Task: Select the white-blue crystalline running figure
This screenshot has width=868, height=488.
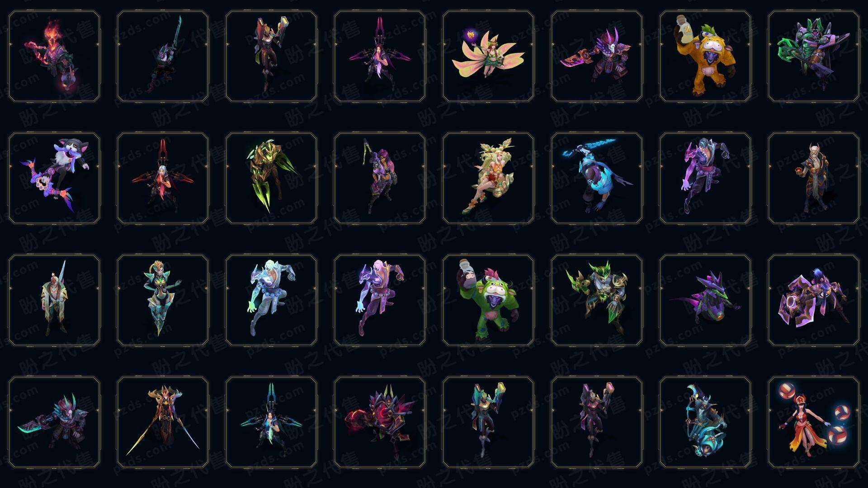Action: click(271, 300)
